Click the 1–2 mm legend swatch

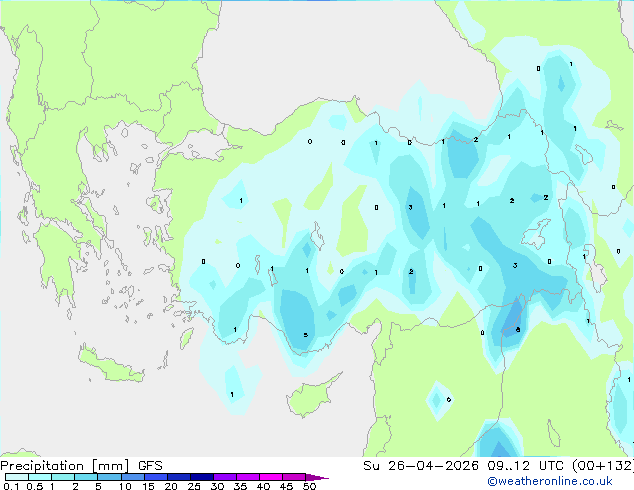click(63, 477)
